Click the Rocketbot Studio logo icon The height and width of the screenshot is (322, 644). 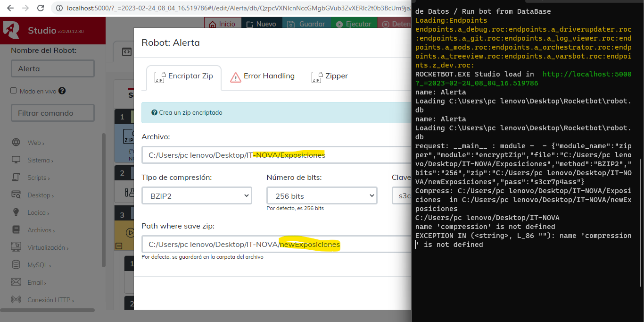coord(12,30)
